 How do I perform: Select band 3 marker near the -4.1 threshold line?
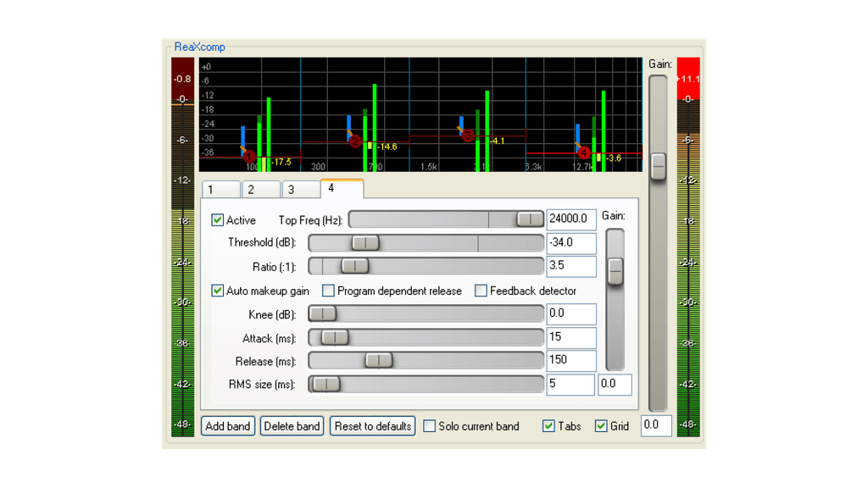tap(467, 134)
